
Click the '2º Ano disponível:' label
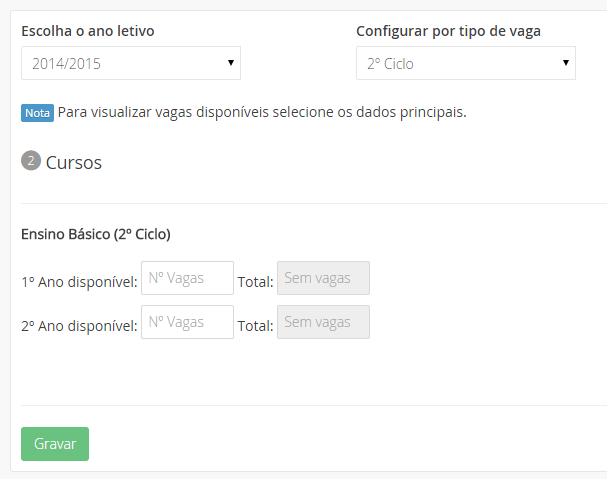pos(79,325)
